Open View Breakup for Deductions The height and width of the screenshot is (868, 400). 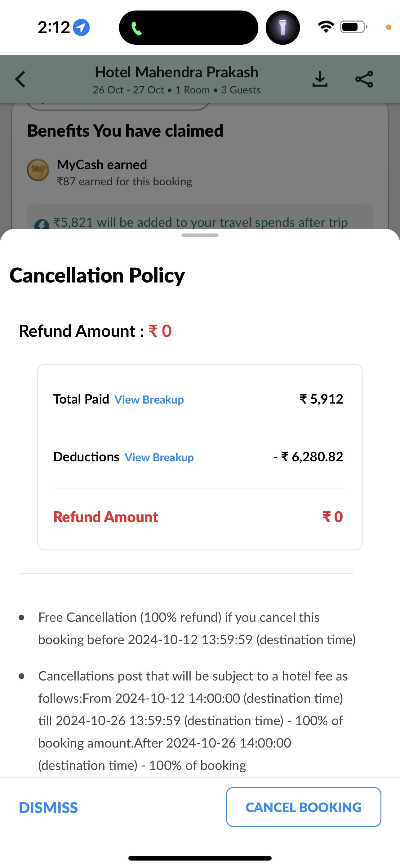click(159, 458)
